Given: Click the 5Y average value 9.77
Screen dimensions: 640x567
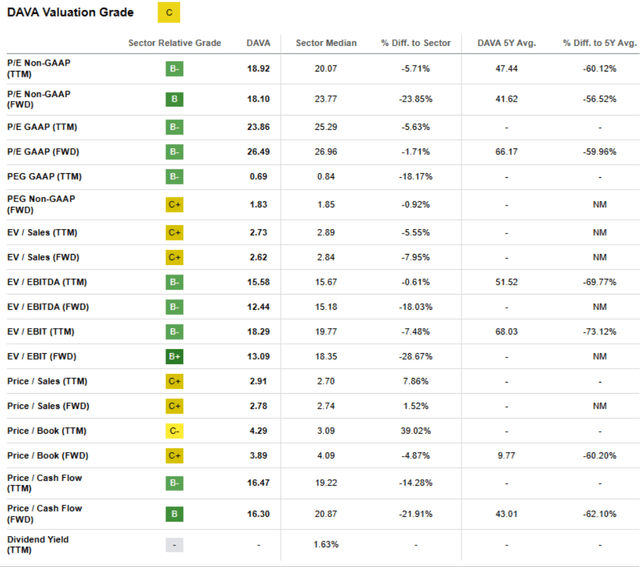Looking at the screenshot, I should 507,456.
